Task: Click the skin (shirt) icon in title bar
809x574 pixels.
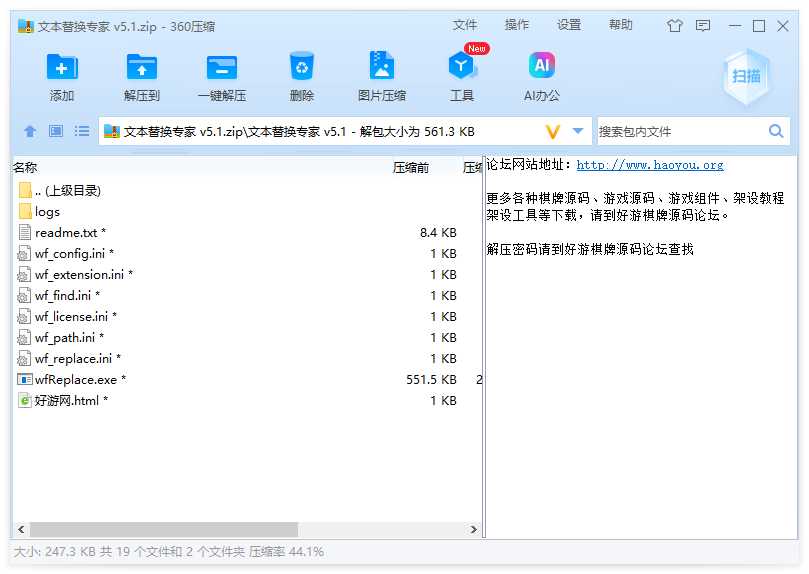Action: tap(674, 25)
